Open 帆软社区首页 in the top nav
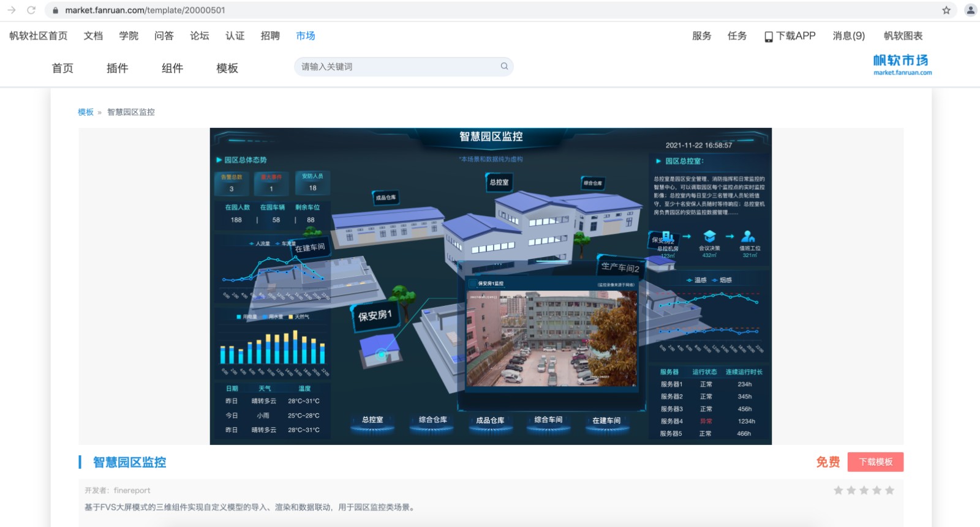Screen dimensions: 980x527 pos(39,36)
